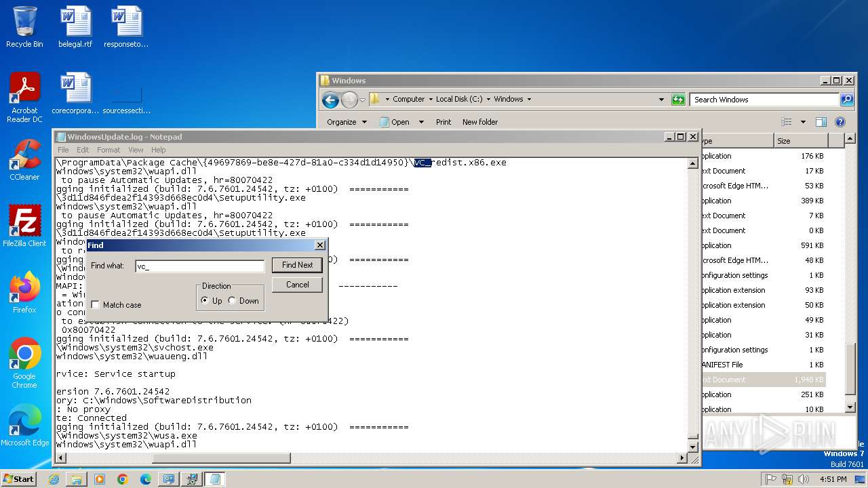Open Explorer help question mark icon
The image size is (868, 488).
[x=840, y=122]
